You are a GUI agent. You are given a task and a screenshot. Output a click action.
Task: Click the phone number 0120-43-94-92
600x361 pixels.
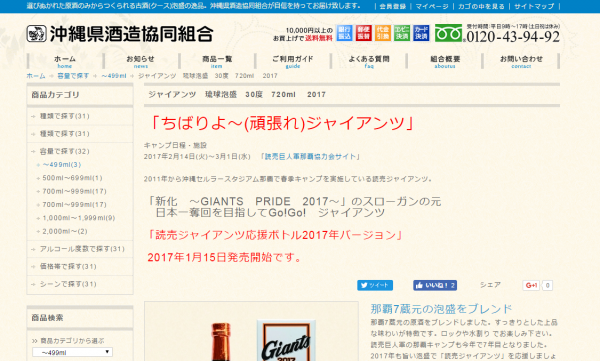pos(513,37)
